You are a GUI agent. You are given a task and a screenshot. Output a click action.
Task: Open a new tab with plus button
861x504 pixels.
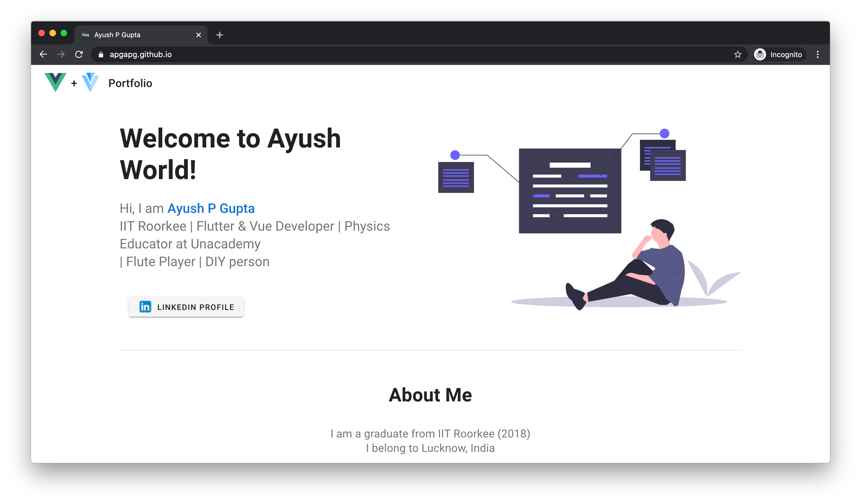click(x=220, y=35)
